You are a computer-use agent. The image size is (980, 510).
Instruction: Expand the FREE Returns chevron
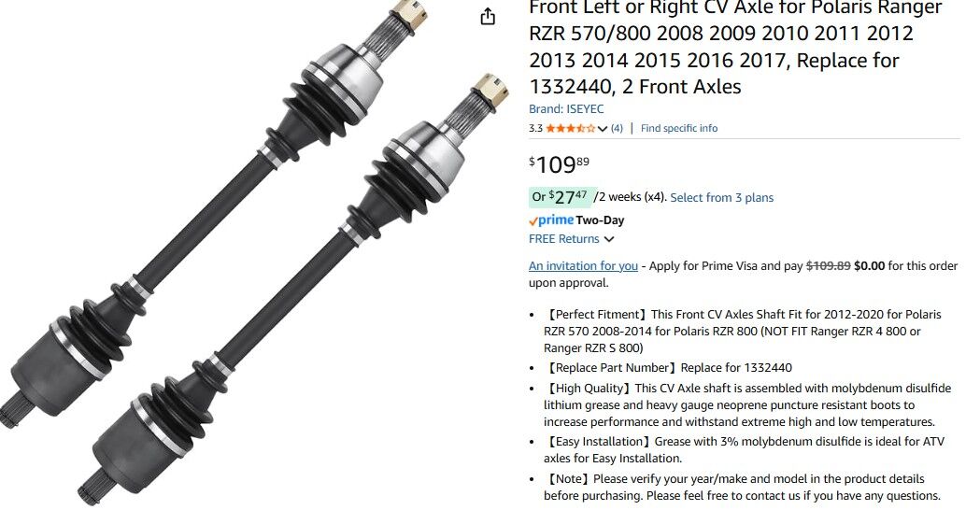(x=609, y=239)
